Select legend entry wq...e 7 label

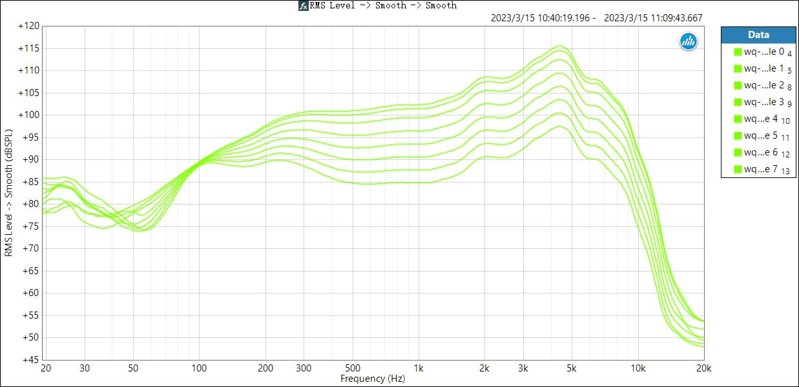point(761,169)
